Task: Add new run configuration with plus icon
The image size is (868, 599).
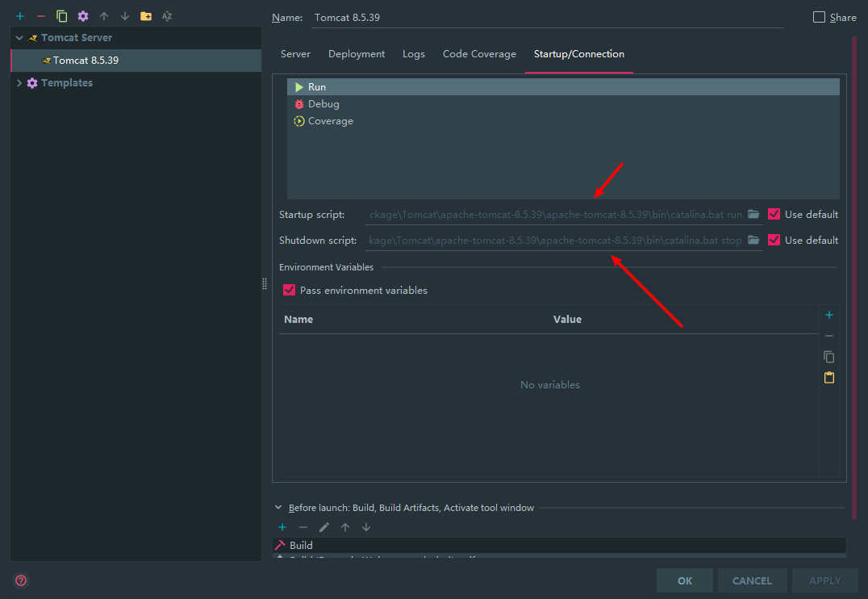Action: (x=20, y=16)
